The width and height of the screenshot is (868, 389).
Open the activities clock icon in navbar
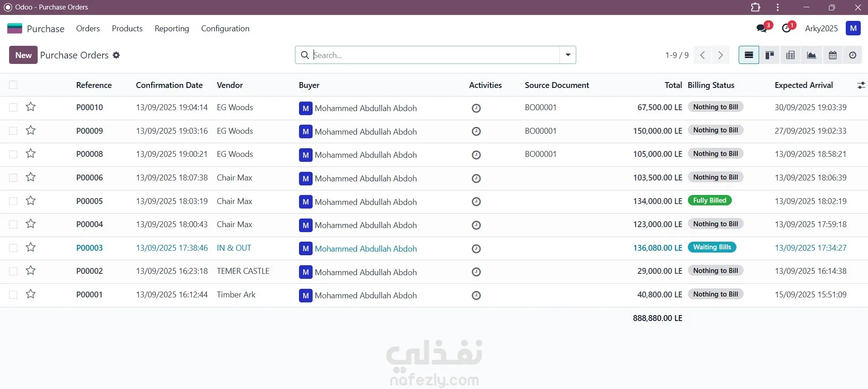[x=787, y=28]
